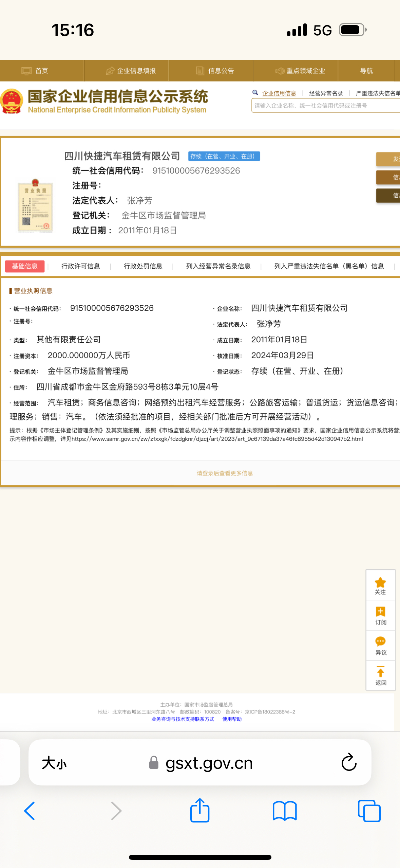Open the 导航 menu item
The image size is (400, 868).
(x=366, y=71)
